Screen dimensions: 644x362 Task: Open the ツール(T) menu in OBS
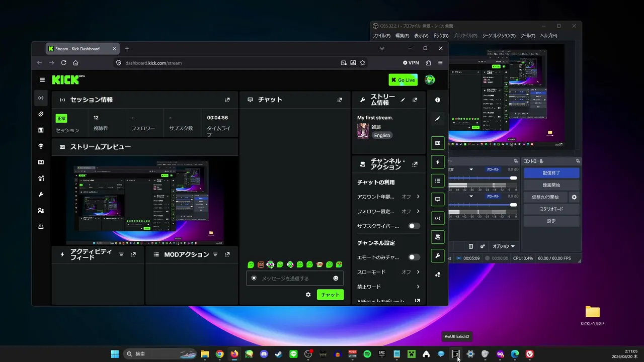click(x=528, y=36)
